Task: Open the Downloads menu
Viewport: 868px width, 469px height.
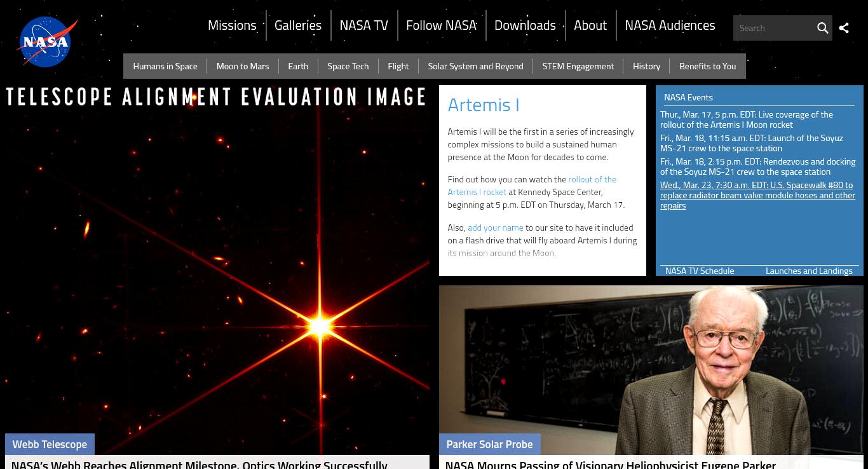Action: [525, 25]
